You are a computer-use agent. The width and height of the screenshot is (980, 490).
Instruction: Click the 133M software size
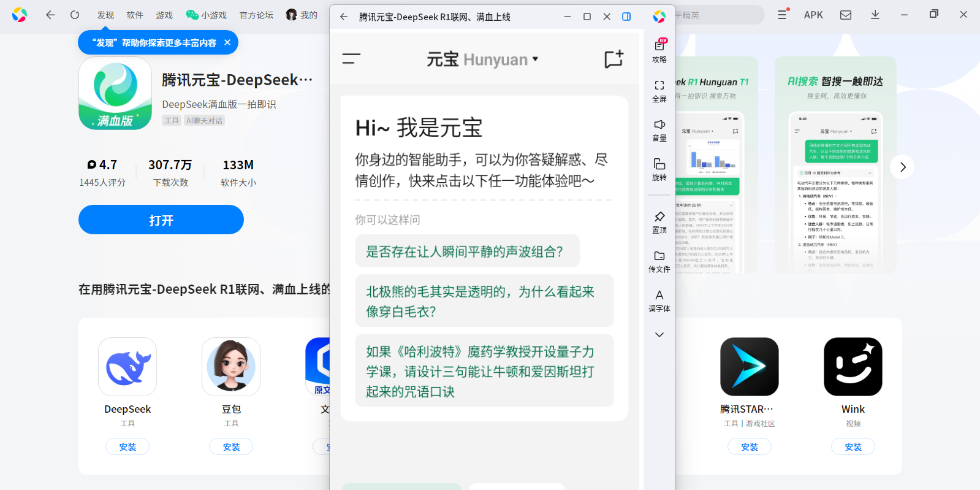[238, 164]
